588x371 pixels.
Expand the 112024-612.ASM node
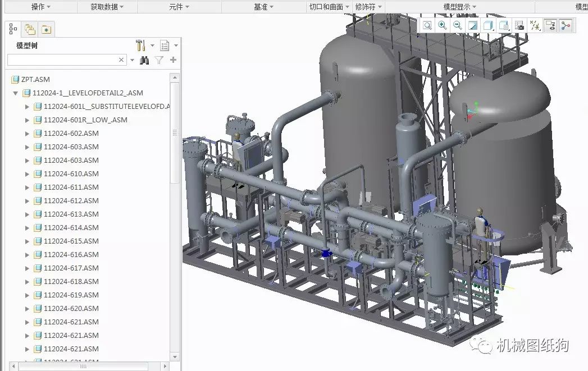26,201
